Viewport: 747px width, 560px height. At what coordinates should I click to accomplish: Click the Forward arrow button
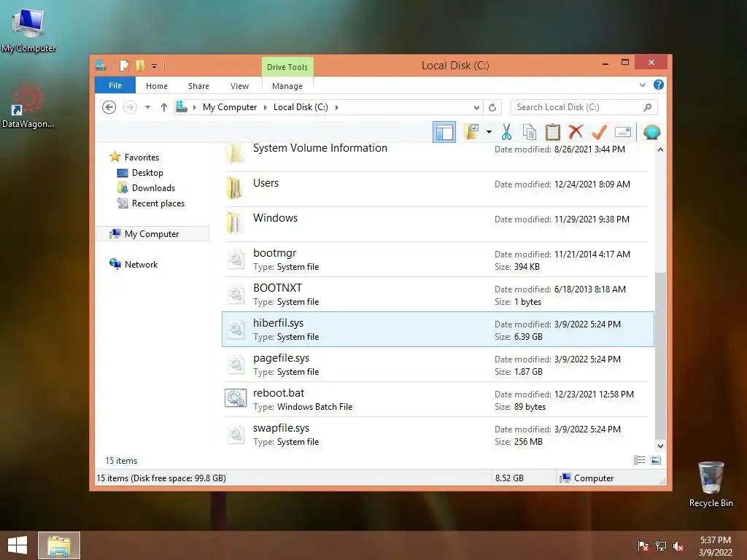[x=130, y=107]
